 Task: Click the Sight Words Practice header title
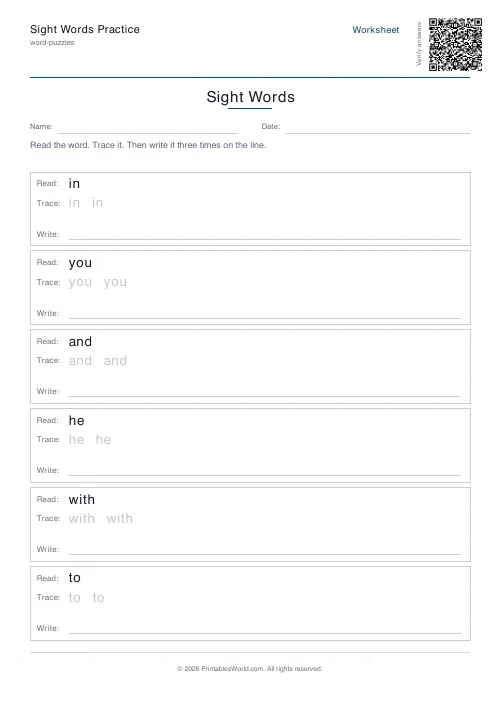85,29
